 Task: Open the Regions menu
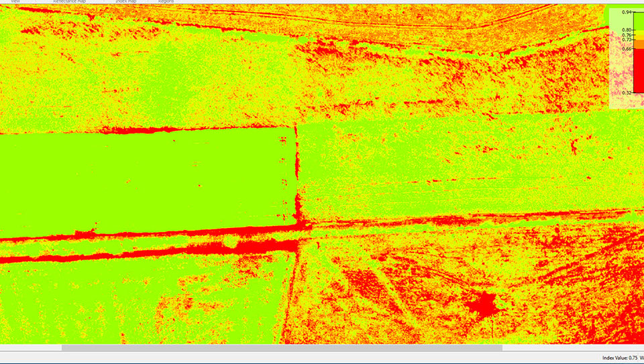click(x=166, y=2)
